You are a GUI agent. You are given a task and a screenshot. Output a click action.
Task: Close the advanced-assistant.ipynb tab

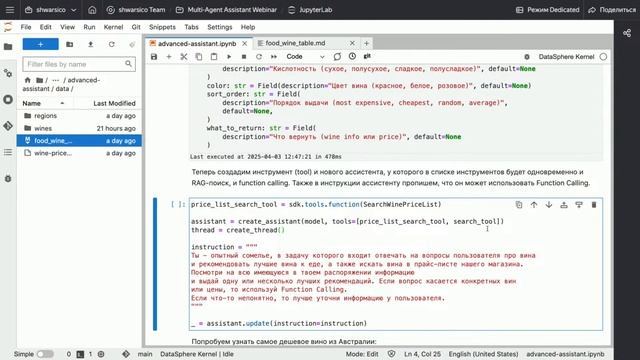coord(244,43)
